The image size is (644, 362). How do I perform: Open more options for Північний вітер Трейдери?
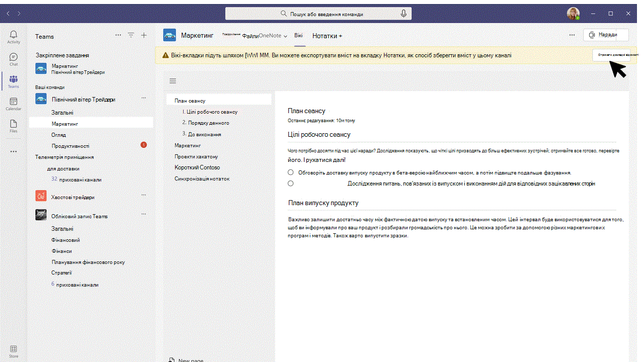point(143,98)
